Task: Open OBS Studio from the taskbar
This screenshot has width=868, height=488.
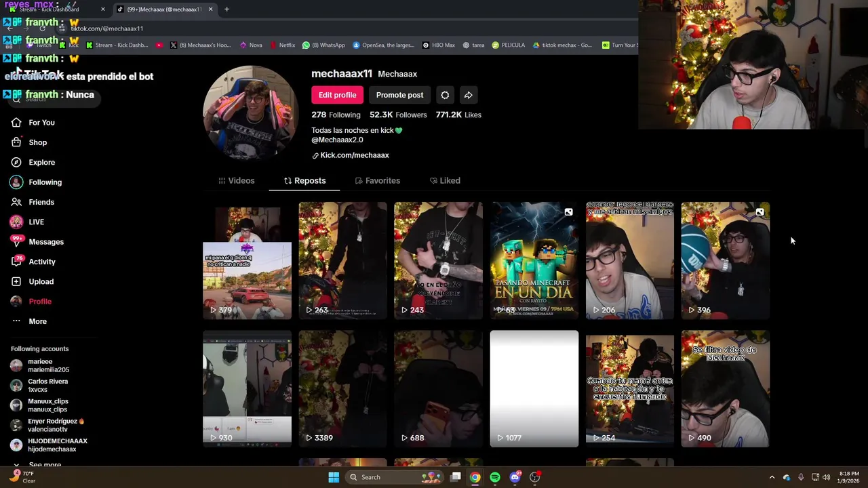Action: click(535, 477)
